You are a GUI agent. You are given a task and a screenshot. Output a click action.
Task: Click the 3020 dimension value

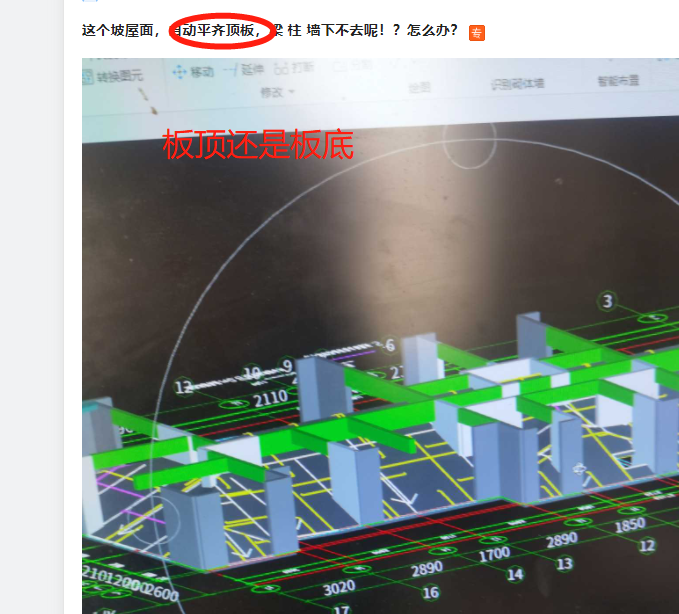click(339, 588)
